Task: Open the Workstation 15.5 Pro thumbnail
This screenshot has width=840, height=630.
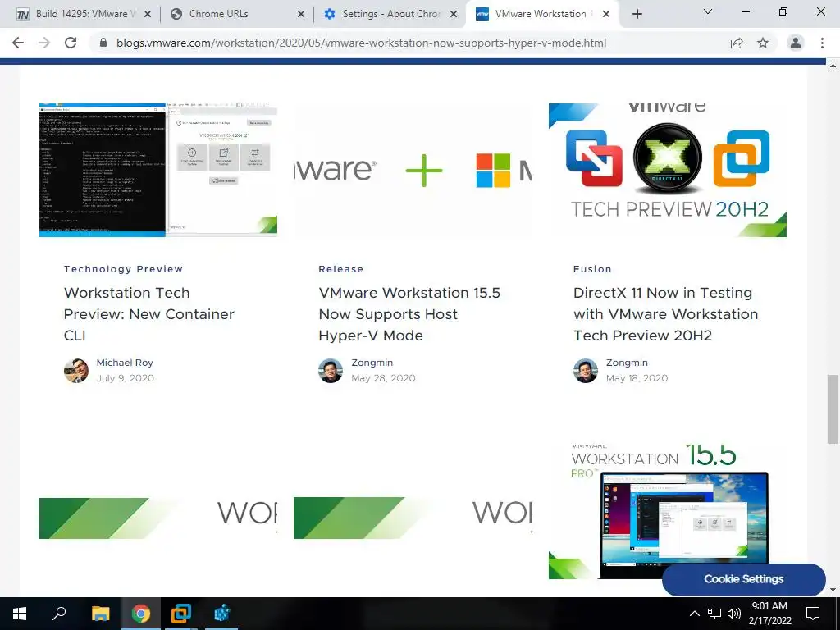Action: pos(668,512)
